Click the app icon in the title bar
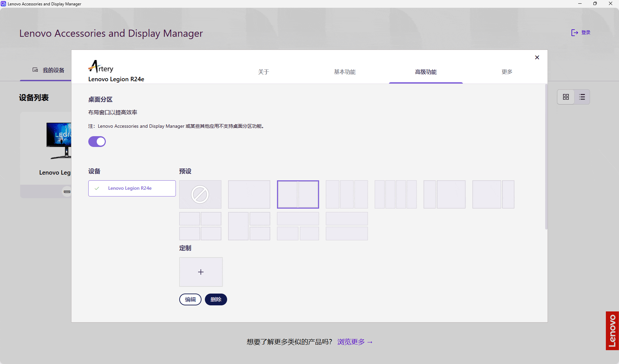The image size is (619, 364). click(x=3, y=4)
